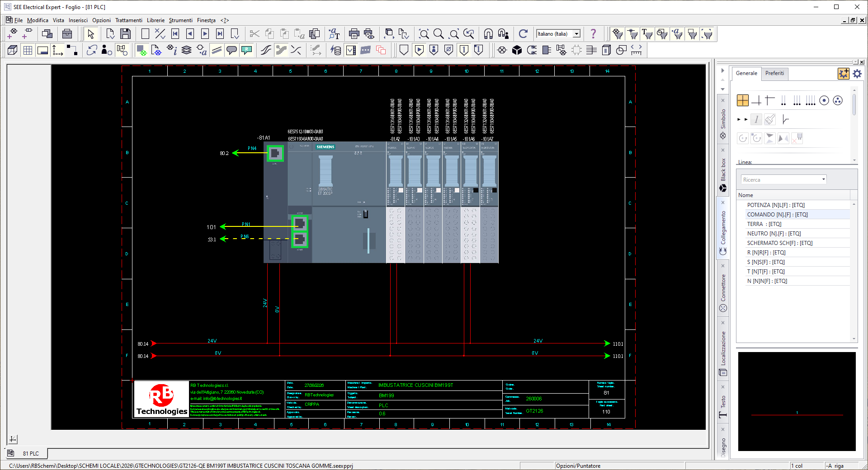The image size is (868, 470).
Task: Click the red line preview thumbnail
Action: (797, 401)
